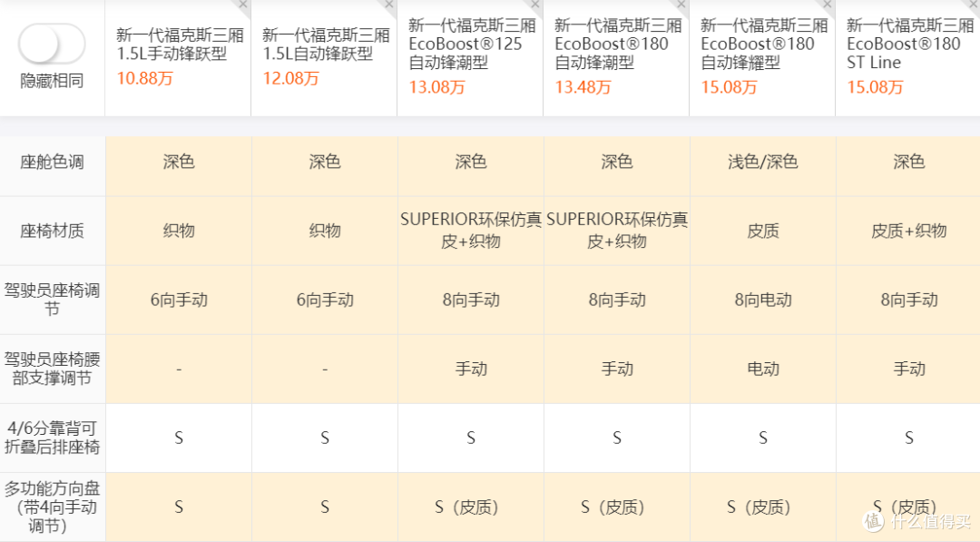Viewport: 980px width, 542px height.
Task: Click 织物 seat material for 1.5L自动锋跃型
Action: click(325, 232)
